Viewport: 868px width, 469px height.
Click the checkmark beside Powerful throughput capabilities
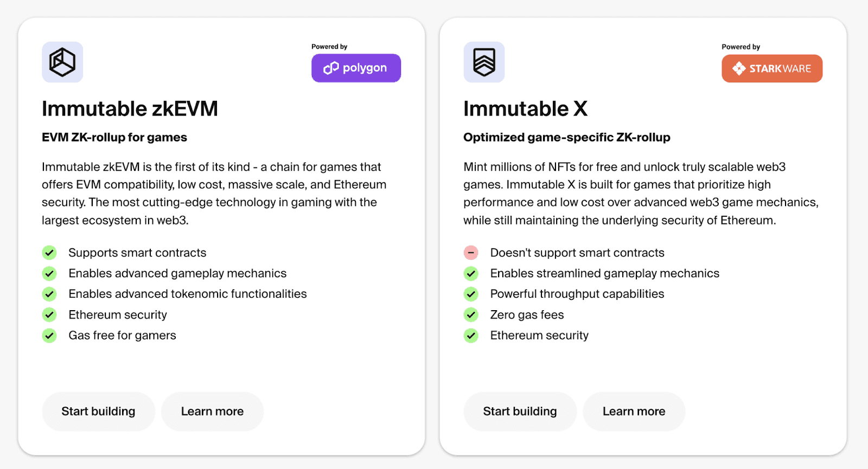471,294
